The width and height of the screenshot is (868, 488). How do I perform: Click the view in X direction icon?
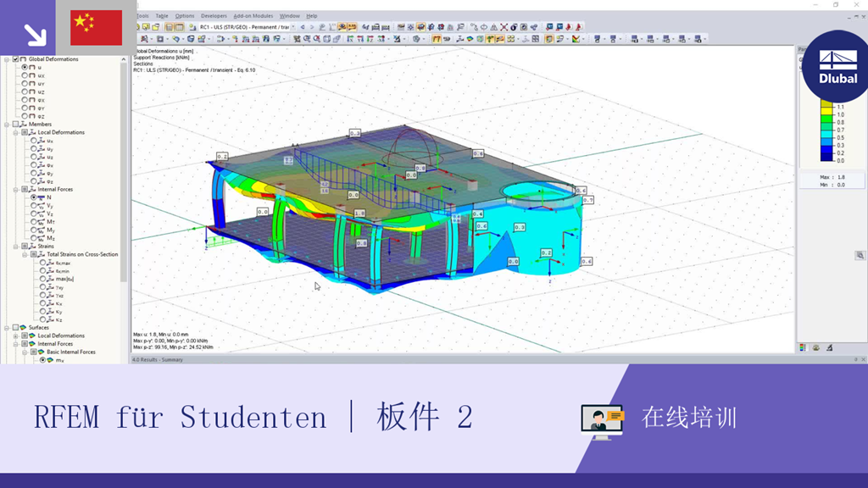point(350,39)
